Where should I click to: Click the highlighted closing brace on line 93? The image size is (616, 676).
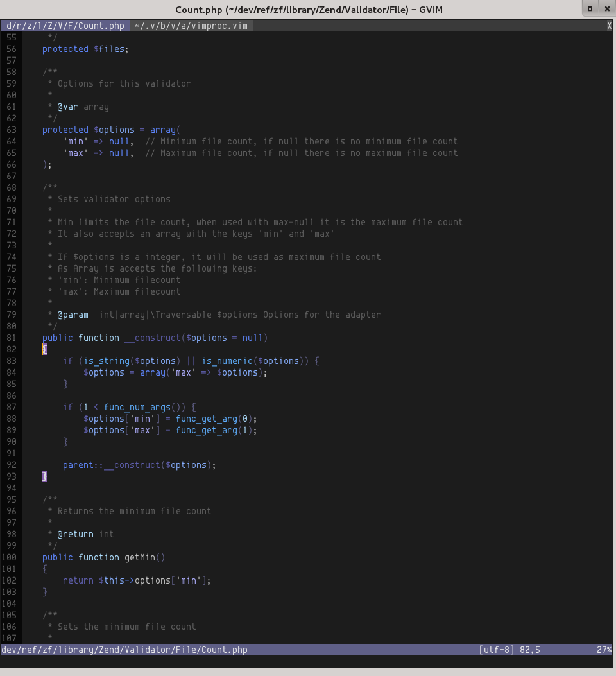coord(45,476)
